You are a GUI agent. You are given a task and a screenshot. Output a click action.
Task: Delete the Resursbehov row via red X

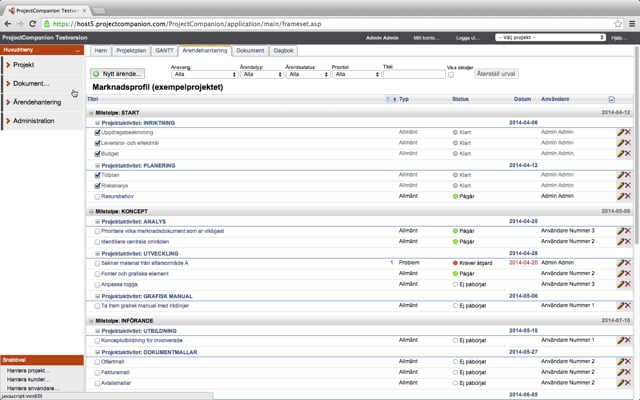[x=628, y=196]
